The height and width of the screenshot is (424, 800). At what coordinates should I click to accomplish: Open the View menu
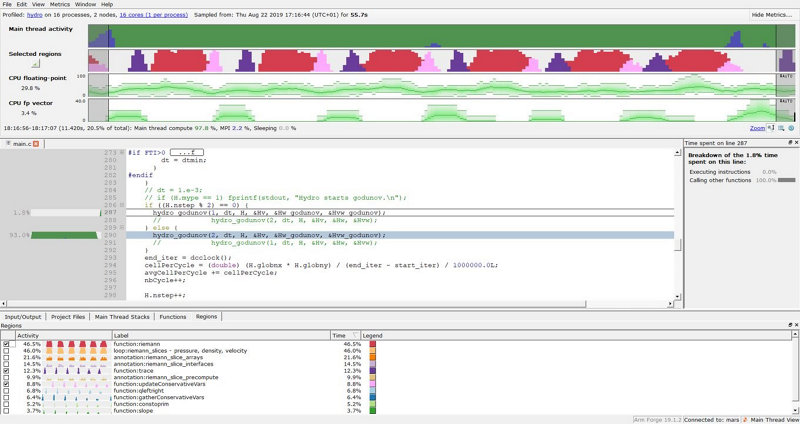pos(38,4)
